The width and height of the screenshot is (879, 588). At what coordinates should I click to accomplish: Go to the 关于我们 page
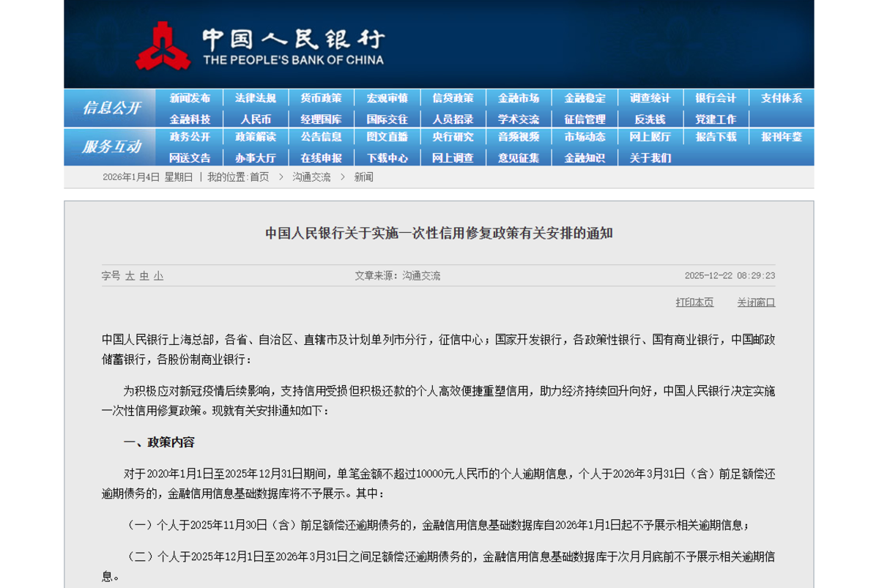[x=650, y=158]
